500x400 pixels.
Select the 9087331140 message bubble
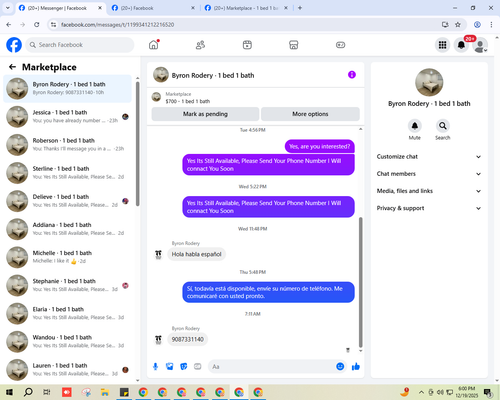tap(188, 339)
